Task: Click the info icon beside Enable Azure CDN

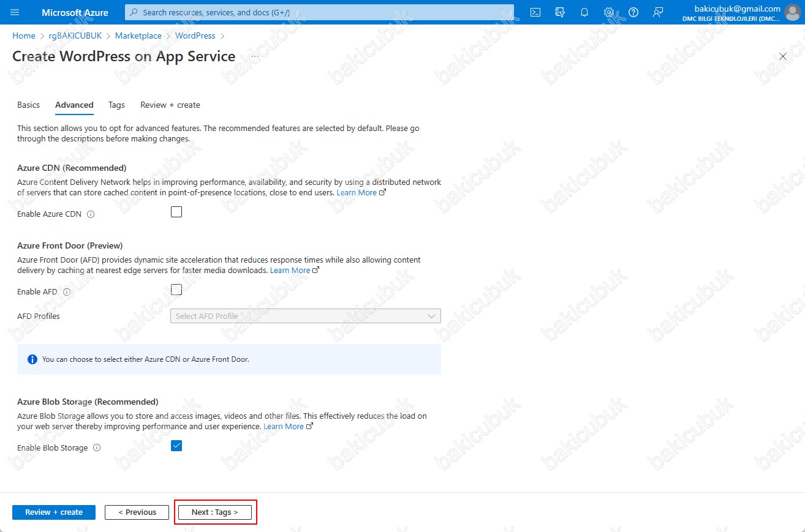Action: tap(91, 214)
